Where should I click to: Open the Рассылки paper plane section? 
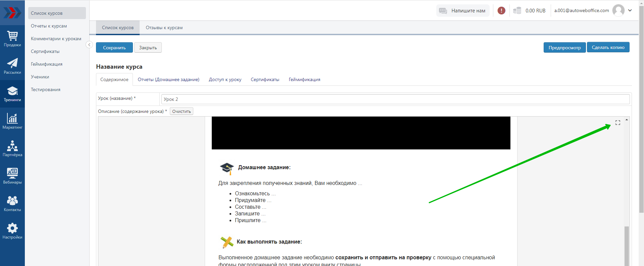pyautogui.click(x=12, y=66)
